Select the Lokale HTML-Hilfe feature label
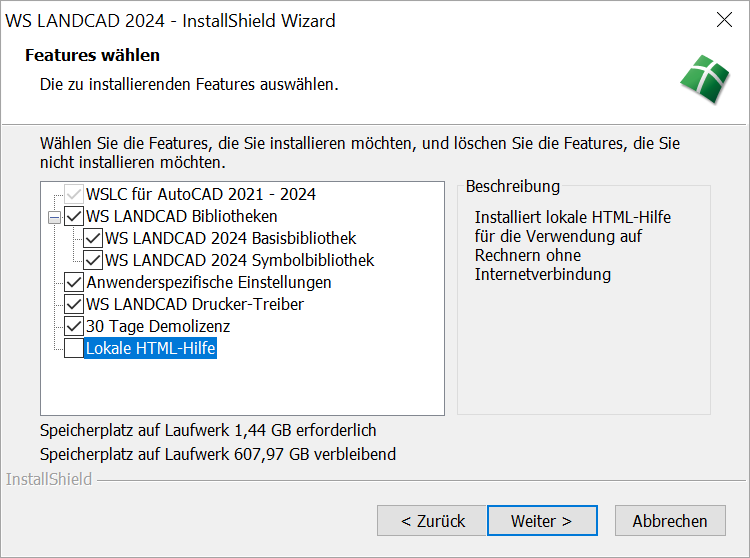750x558 pixels. 151,349
